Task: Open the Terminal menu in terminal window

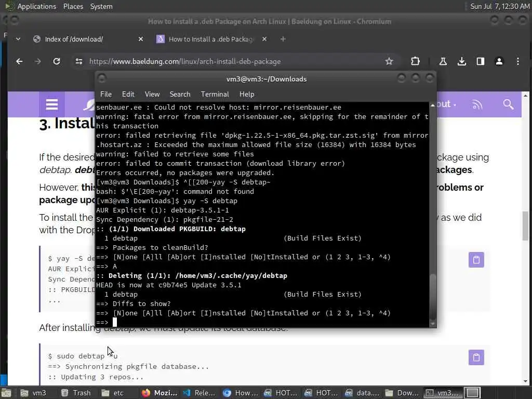Action: click(x=215, y=95)
